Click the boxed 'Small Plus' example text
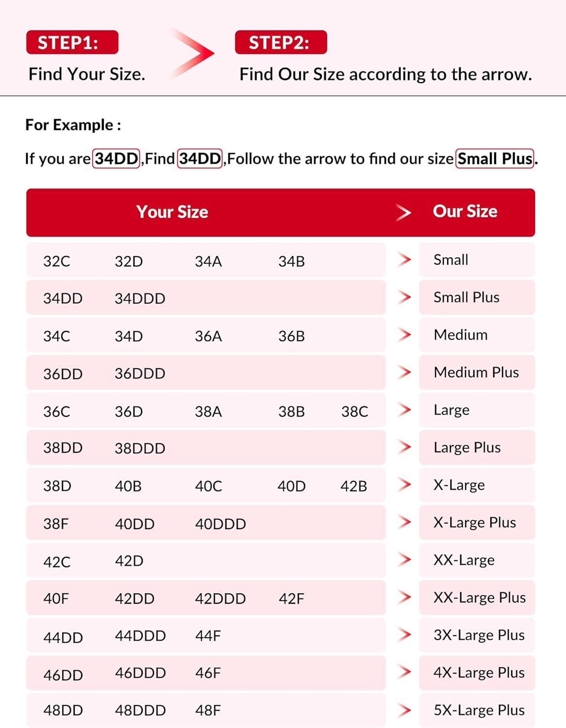The width and height of the screenshot is (566, 728). click(x=495, y=159)
